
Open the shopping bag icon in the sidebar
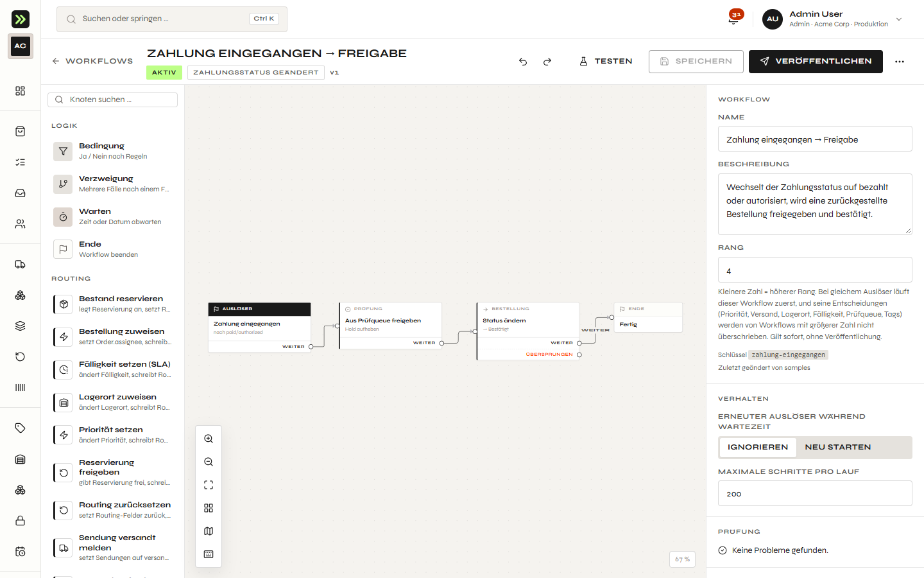click(x=21, y=132)
